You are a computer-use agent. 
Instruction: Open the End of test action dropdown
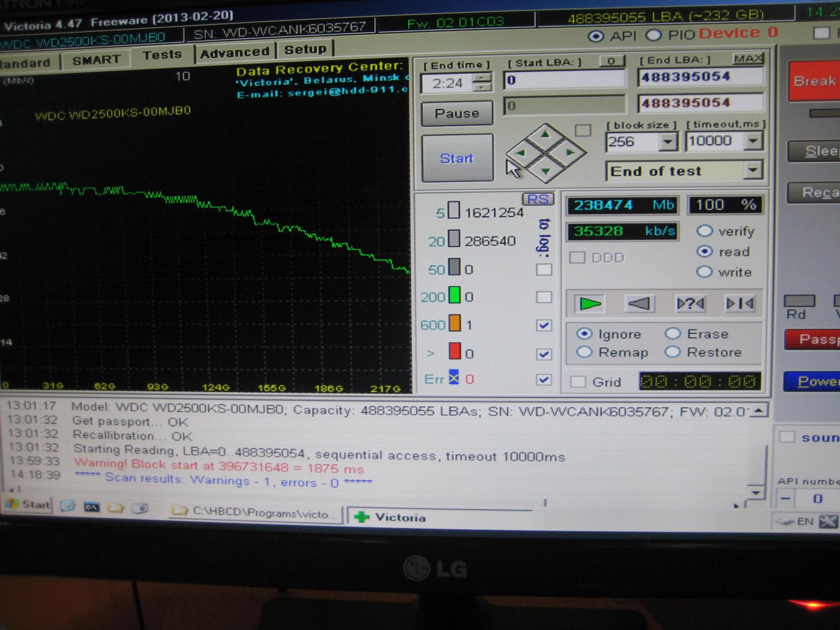click(753, 170)
